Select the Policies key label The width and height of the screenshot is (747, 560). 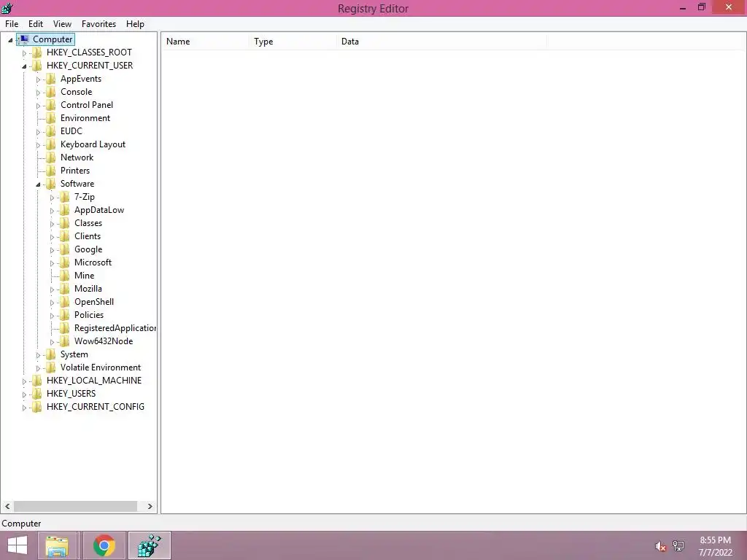click(x=89, y=315)
